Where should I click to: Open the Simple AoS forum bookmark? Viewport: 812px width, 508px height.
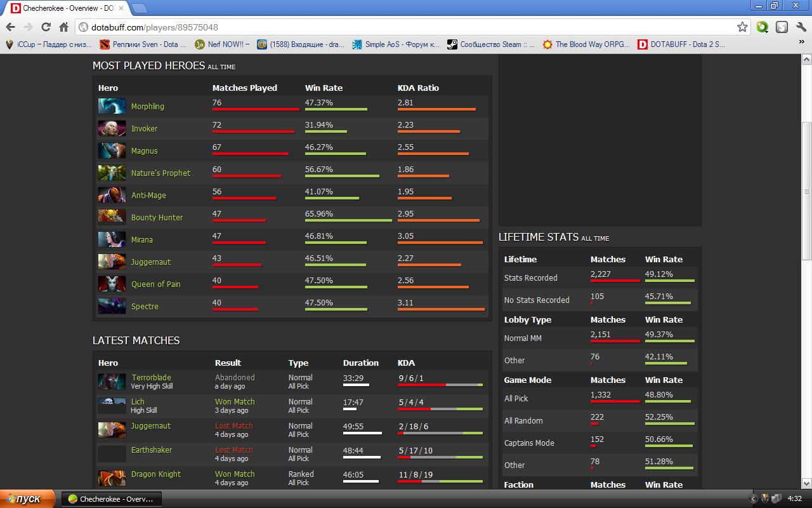pyautogui.click(x=396, y=44)
